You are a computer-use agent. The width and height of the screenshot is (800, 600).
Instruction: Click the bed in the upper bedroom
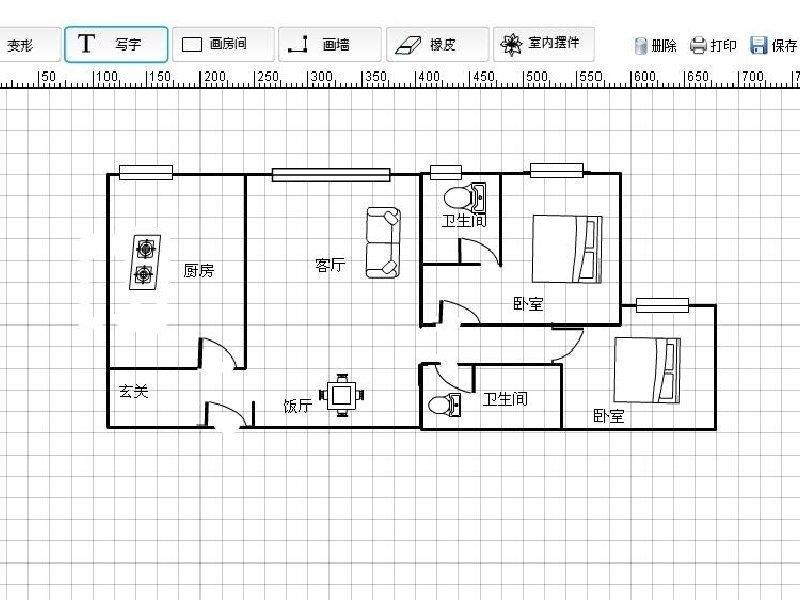click(x=566, y=249)
